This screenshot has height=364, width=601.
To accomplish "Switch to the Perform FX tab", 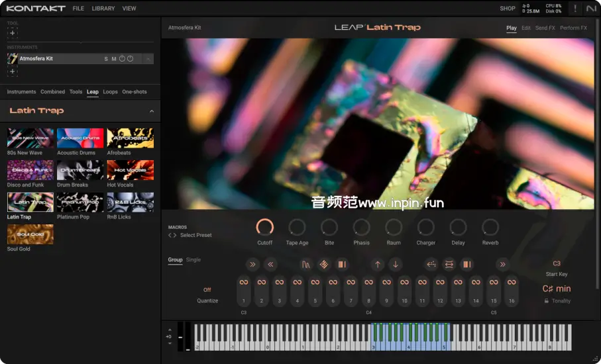I will (573, 28).
